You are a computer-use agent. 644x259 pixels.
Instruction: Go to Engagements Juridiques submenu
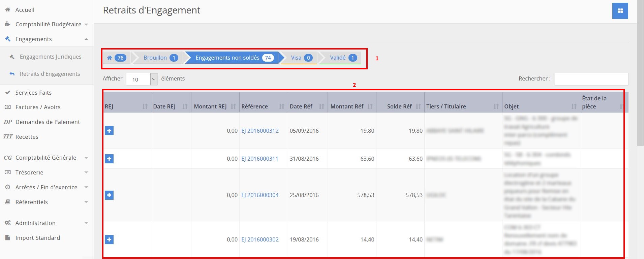click(51, 57)
